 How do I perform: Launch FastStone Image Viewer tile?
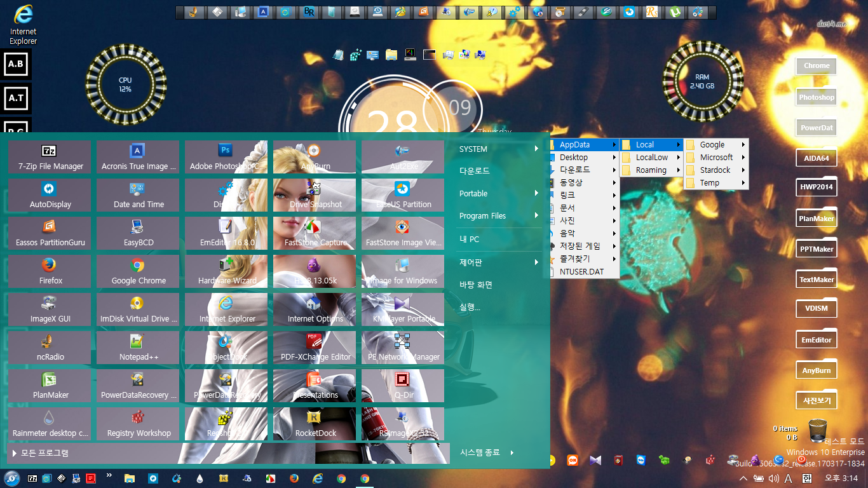[x=403, y=233]
